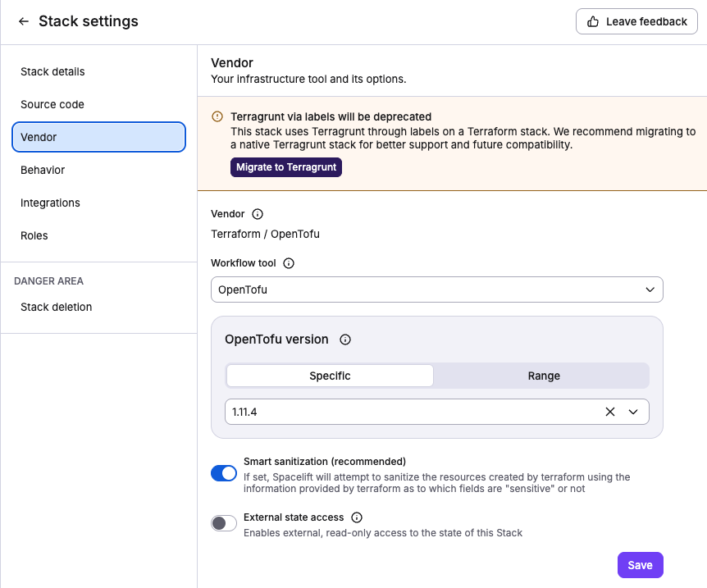Select the Specific version tab
The height and width of the screenshot is (588, 707).
[330, 376]
